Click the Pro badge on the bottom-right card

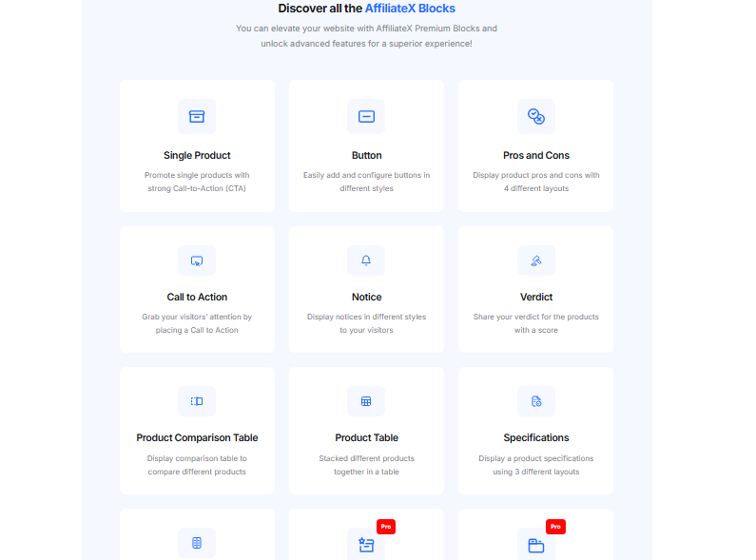555,527
